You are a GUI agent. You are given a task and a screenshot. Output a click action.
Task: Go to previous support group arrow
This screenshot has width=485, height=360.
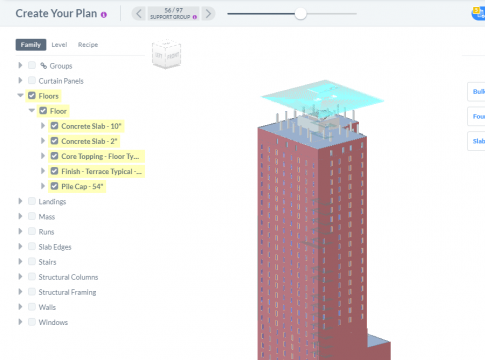139,14
